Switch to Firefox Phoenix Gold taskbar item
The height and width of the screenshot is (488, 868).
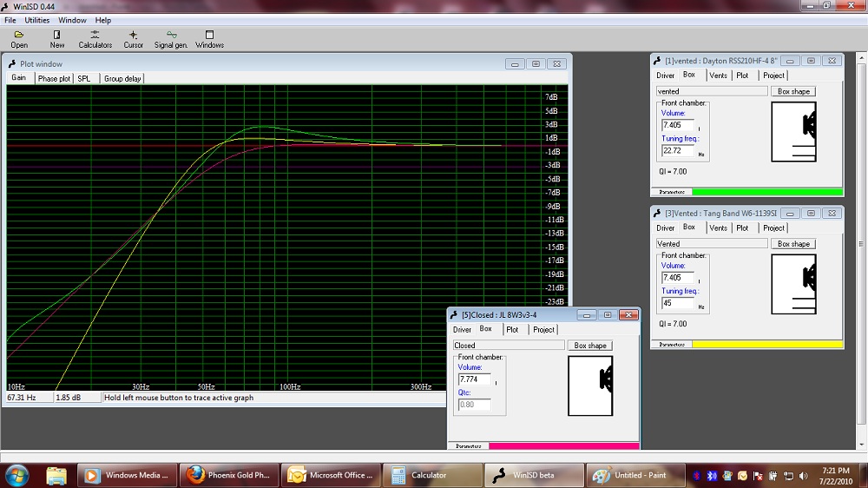coord(229,475)
